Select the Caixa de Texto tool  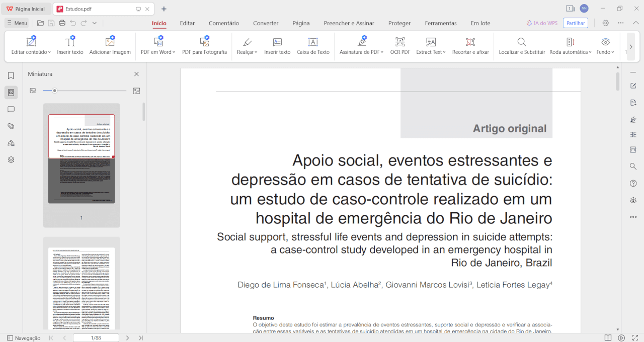[x=313, y=46]
